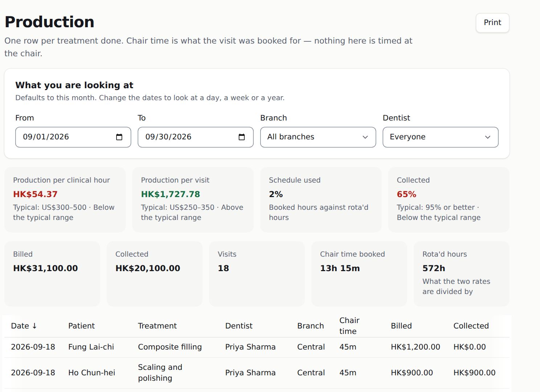The width and height of the screenshot is (540, 392).
Task: Open calendar picker in To date field
Action: 242,137
